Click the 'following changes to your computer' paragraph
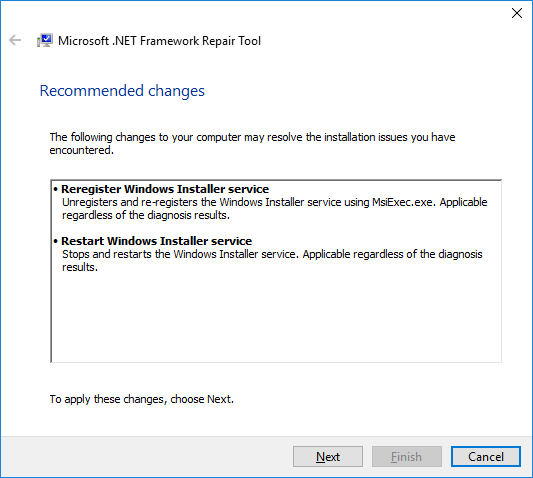This screenshot has height=478, width=533. point(252,143)
